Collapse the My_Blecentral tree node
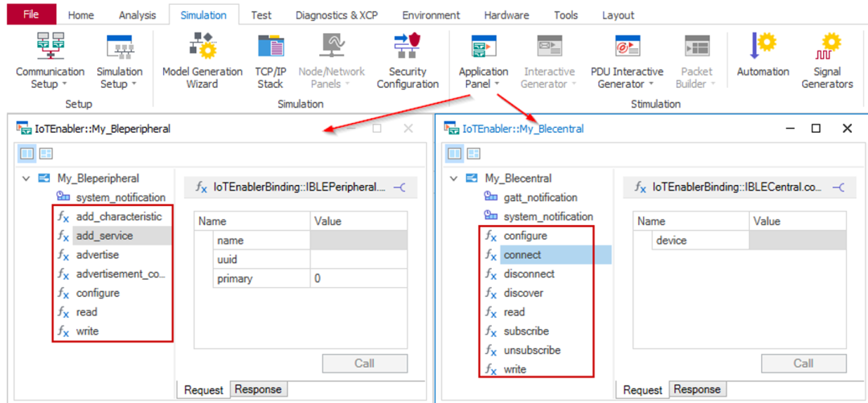This screenshot has height=403, width=868. (453, 179)
